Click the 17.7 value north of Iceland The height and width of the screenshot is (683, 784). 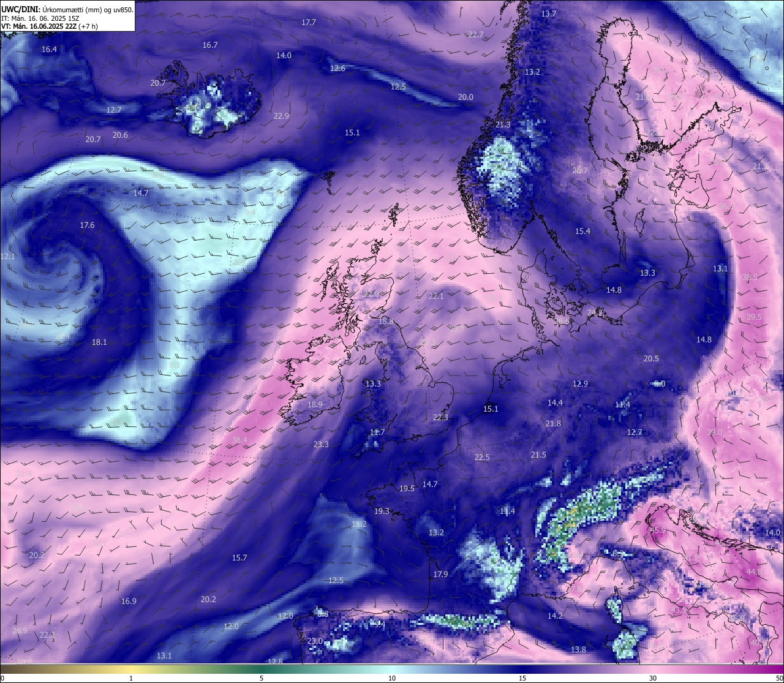309,22
